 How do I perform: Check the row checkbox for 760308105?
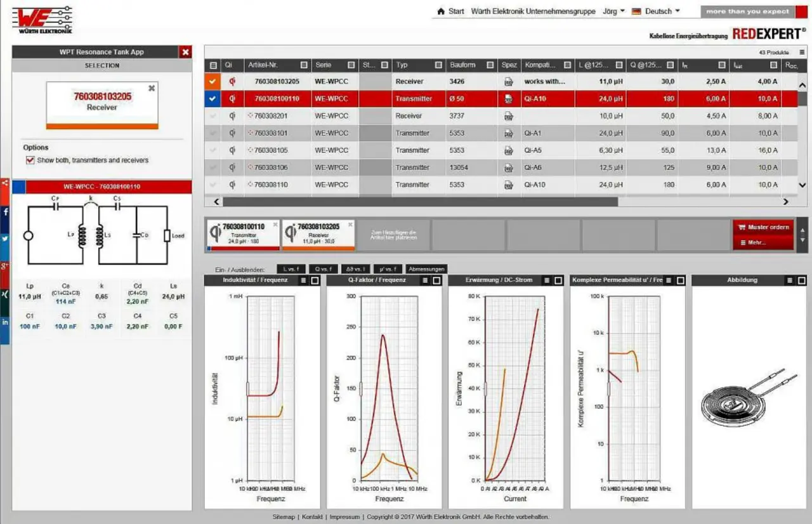[x=213, y=150]
